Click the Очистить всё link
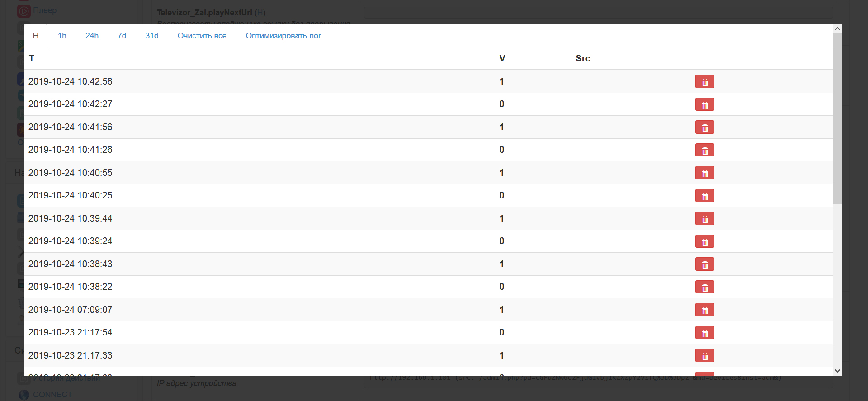The height and width of the screenshot is (401, 868). (x=202, y=36)
